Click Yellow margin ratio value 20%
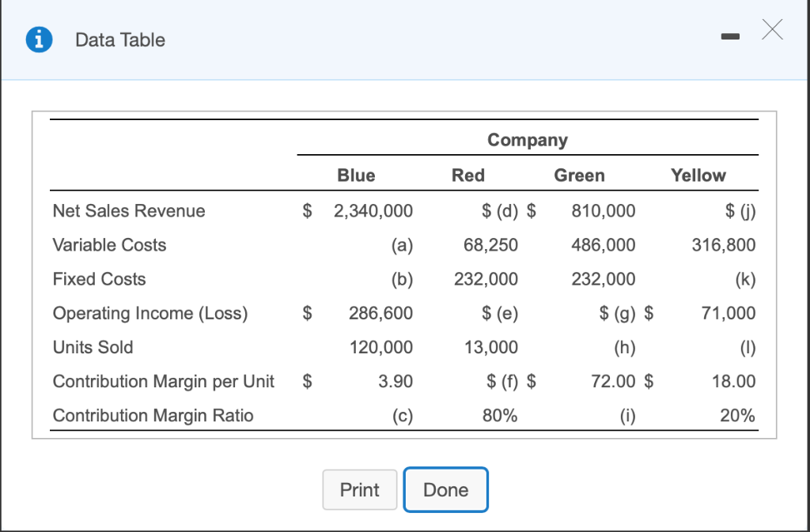Image resolution: width=810 pixels, height=532 pixels. [738, 415]
